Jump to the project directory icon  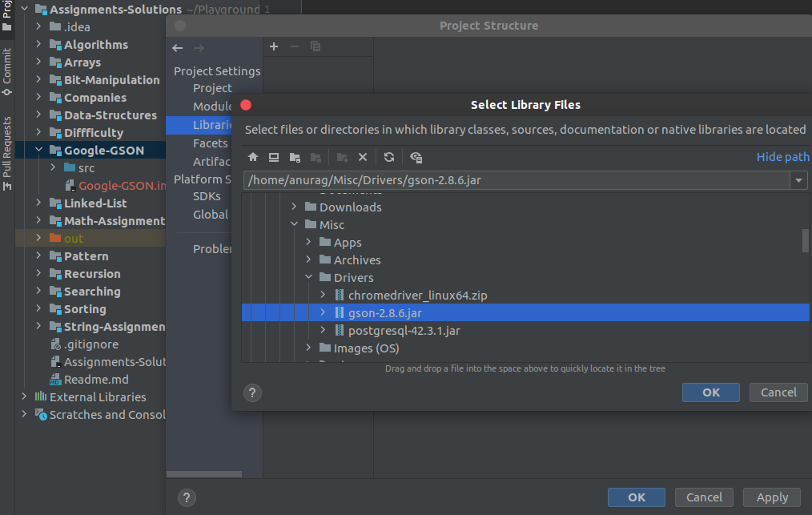[x=295, y=158]
